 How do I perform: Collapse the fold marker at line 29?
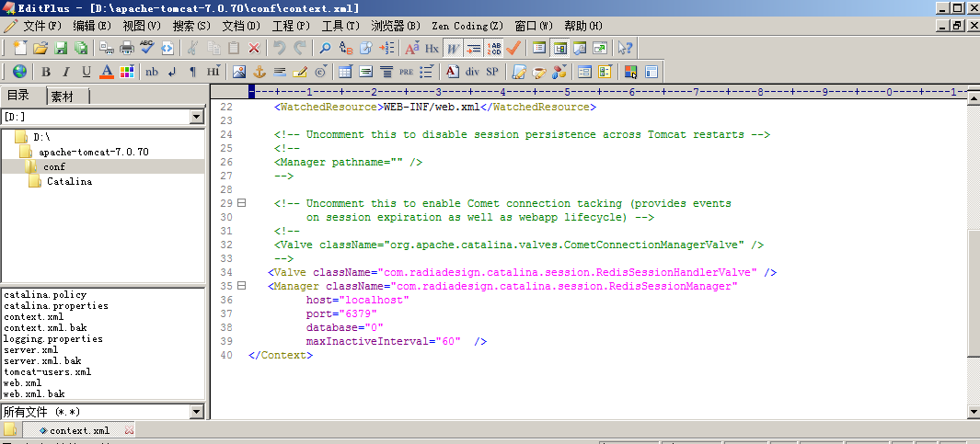point(241,203)
